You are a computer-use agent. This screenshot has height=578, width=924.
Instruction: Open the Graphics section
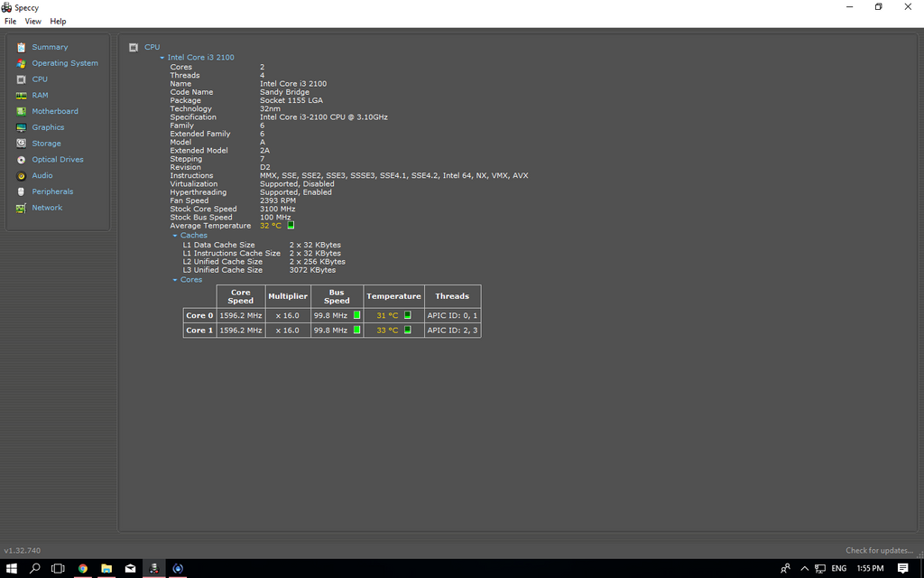[x=49, y=127]
